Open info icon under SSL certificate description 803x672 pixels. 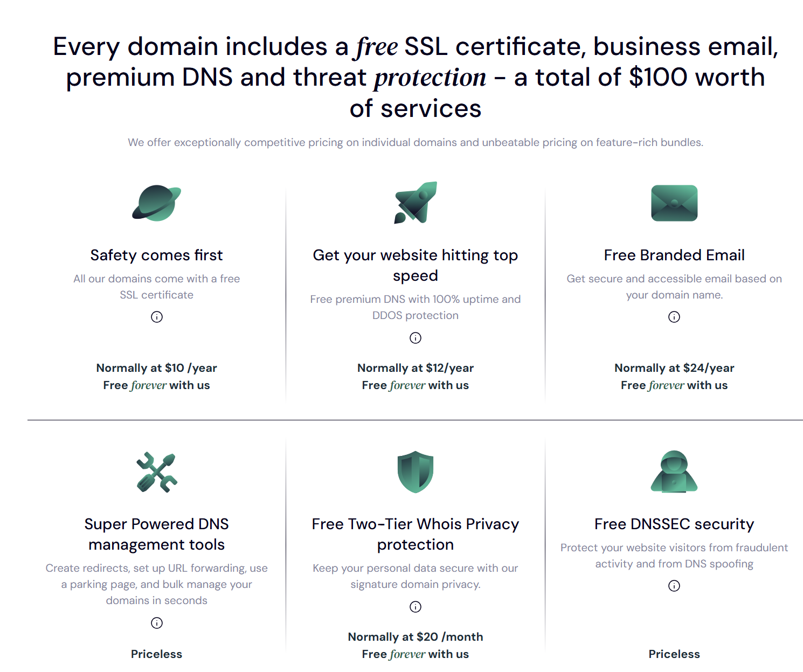[x=157, y=317]
